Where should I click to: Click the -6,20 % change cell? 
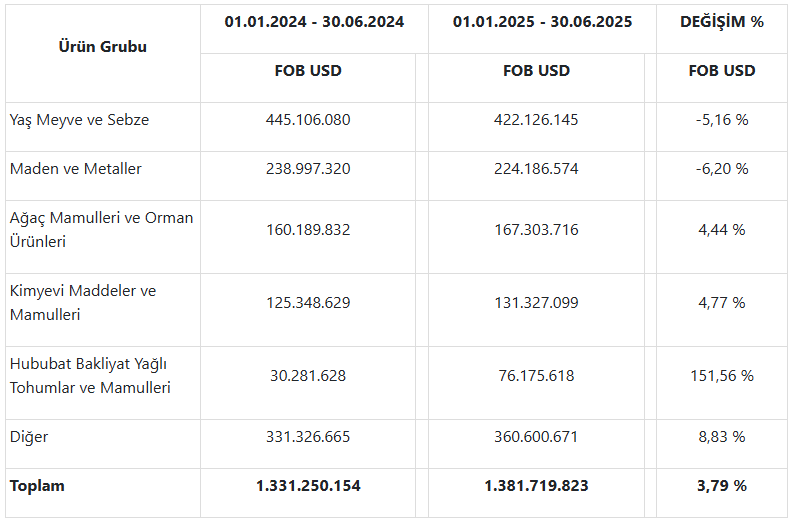coord(721,169)
